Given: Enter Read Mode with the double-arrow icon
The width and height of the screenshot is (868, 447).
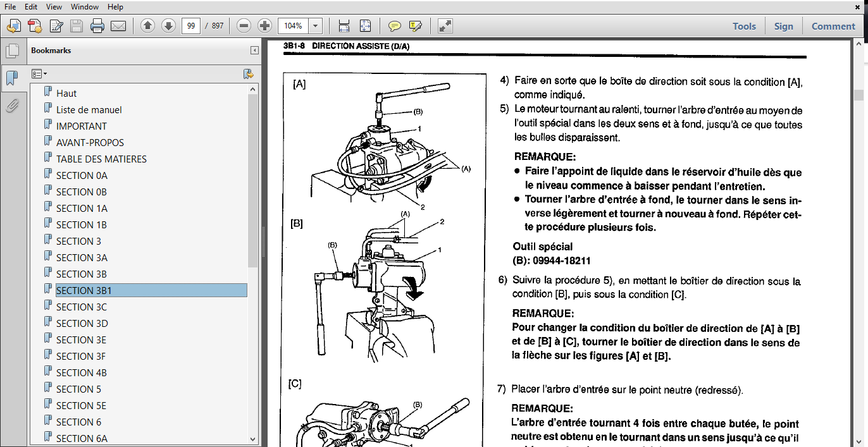Looking at the screenshot, I should point(445,26).
